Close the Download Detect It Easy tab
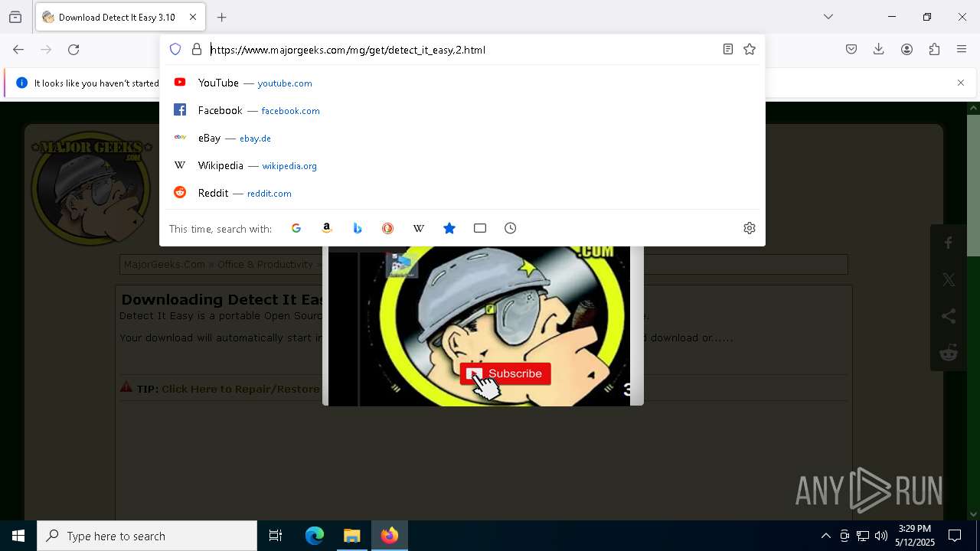The width and height of the screenshot is (980, 551). pos(193,17)
